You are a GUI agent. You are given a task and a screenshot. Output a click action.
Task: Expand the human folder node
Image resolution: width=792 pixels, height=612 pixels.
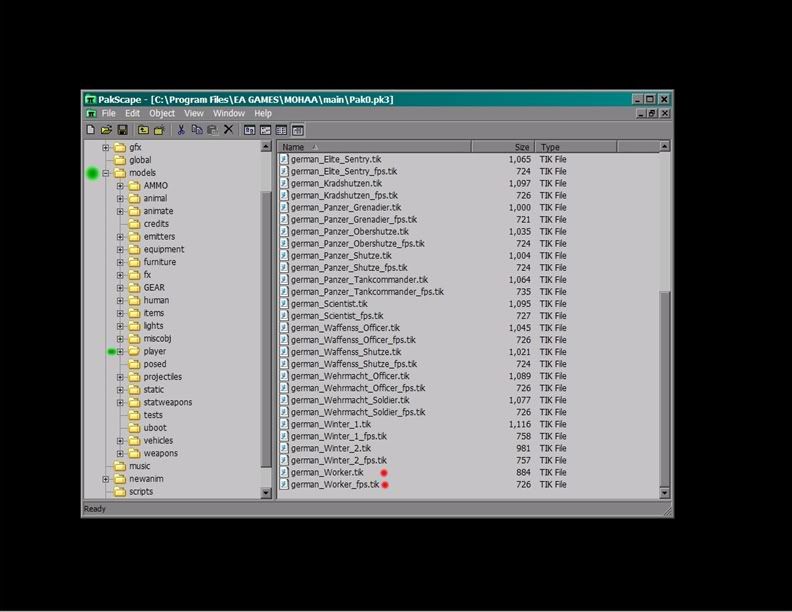pos(120,300)
